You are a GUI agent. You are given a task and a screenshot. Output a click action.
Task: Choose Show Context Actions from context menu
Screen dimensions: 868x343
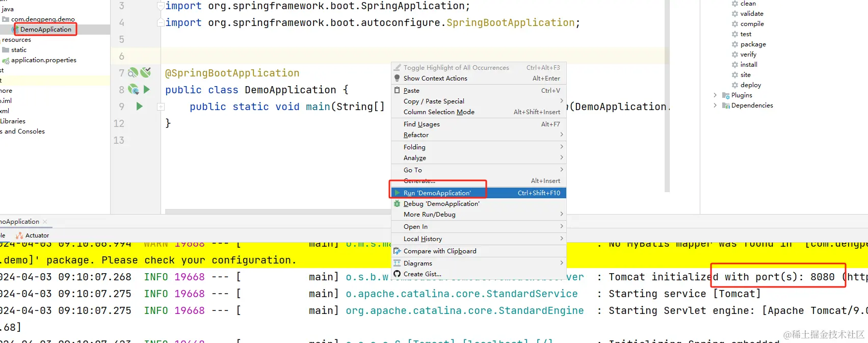[x=479, y=78]
